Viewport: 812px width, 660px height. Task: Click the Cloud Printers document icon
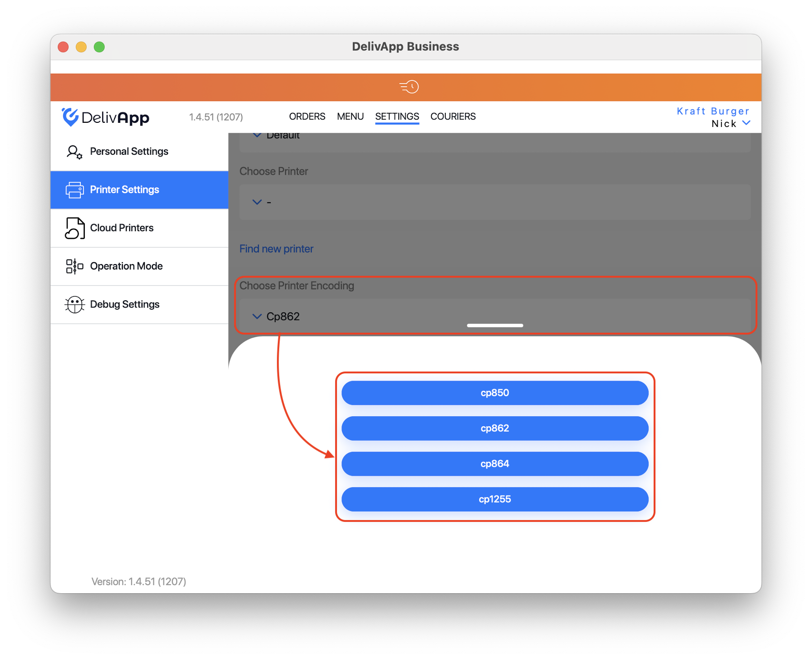point(74,228)
